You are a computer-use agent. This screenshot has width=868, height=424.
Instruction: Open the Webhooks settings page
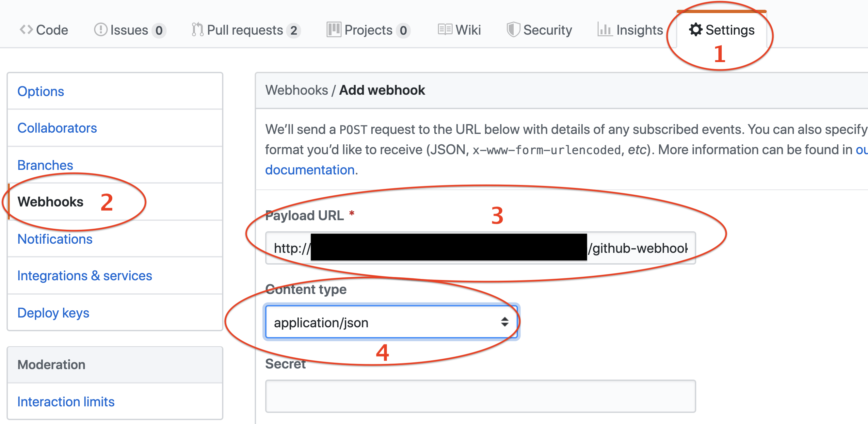(x=51, y=202)
